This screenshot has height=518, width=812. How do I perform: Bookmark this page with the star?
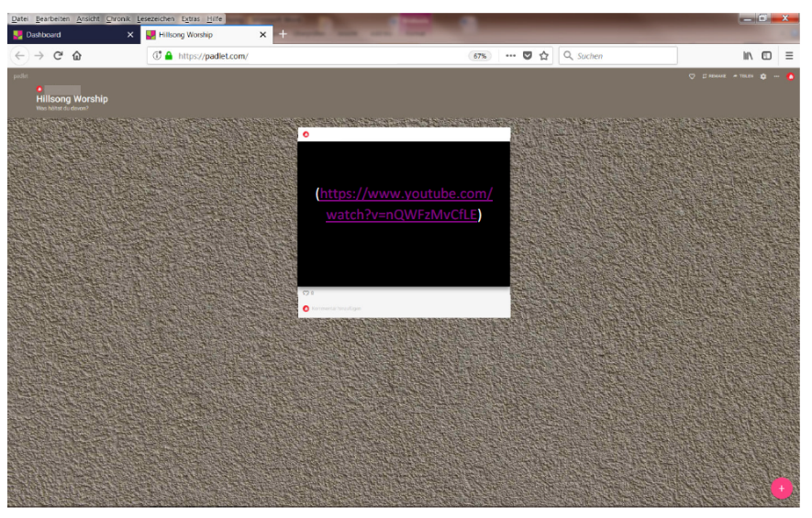544,55
